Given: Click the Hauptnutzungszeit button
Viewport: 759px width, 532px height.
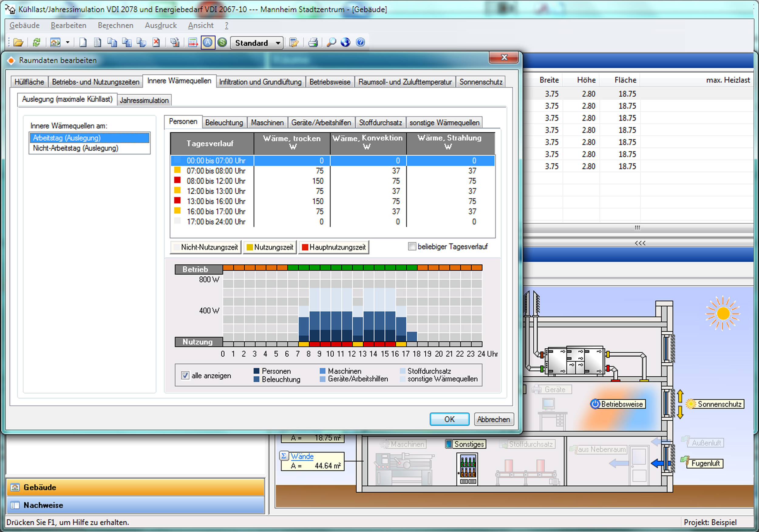Looking at the screenshot, I should [x=334, y=247].
